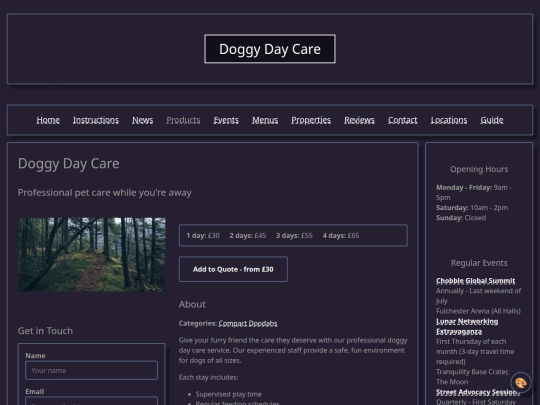Open the Guide page
The width and height of the screenshot is (540, 405).
[492, 120]
